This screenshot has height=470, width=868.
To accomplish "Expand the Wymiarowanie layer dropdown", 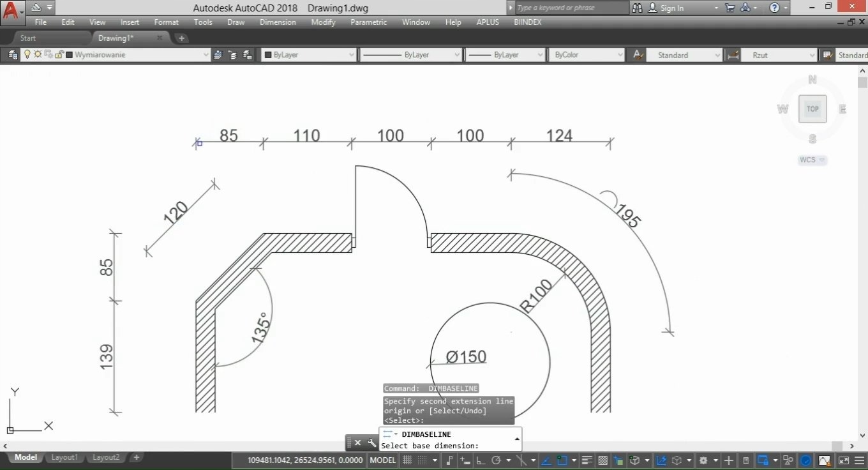I will pos(206,55).
